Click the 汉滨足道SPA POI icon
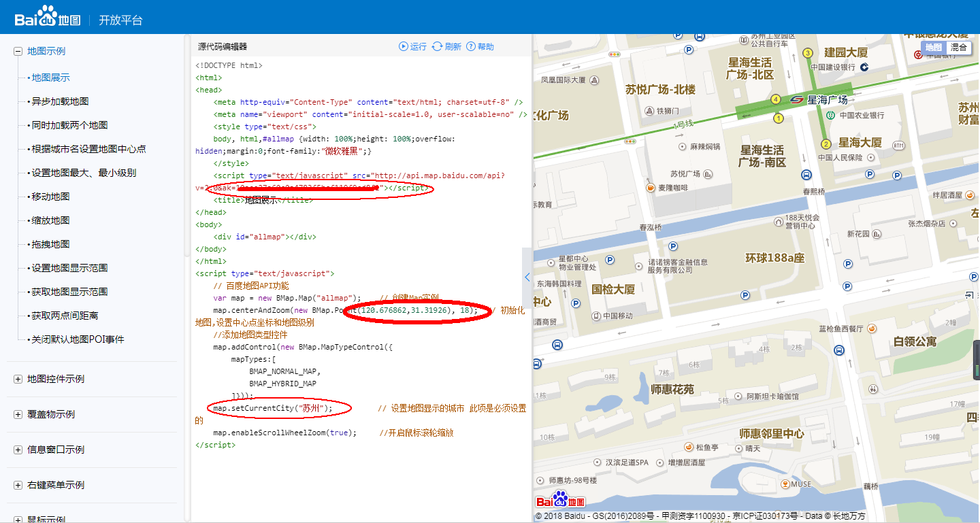 click(x=598, y=462)
